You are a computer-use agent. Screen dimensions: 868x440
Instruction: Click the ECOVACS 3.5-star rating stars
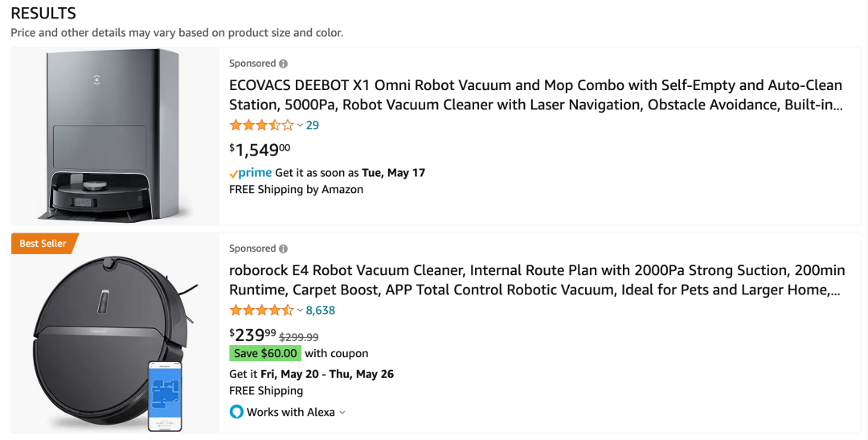(x=261, y=125)
